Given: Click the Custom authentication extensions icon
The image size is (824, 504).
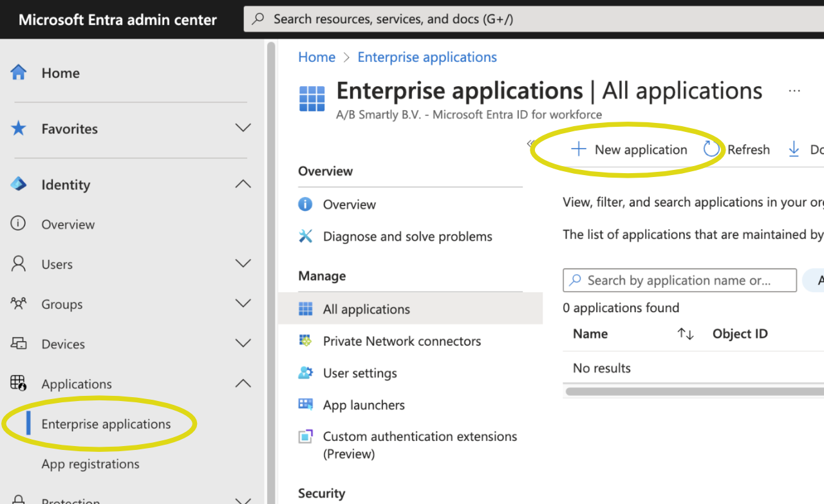Looking at the screenshot, I should (x=305, y=436).
